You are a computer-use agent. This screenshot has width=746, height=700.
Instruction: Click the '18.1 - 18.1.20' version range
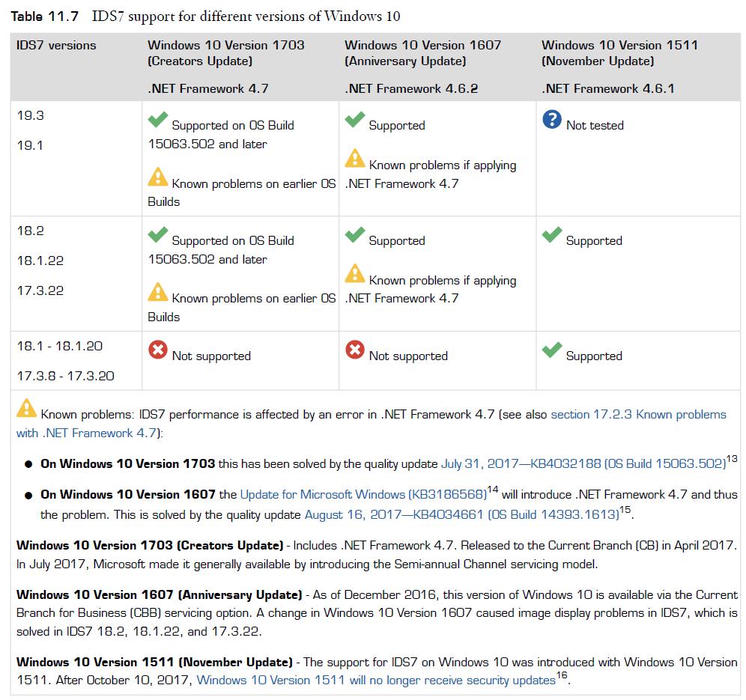click(x=60, y=346)
